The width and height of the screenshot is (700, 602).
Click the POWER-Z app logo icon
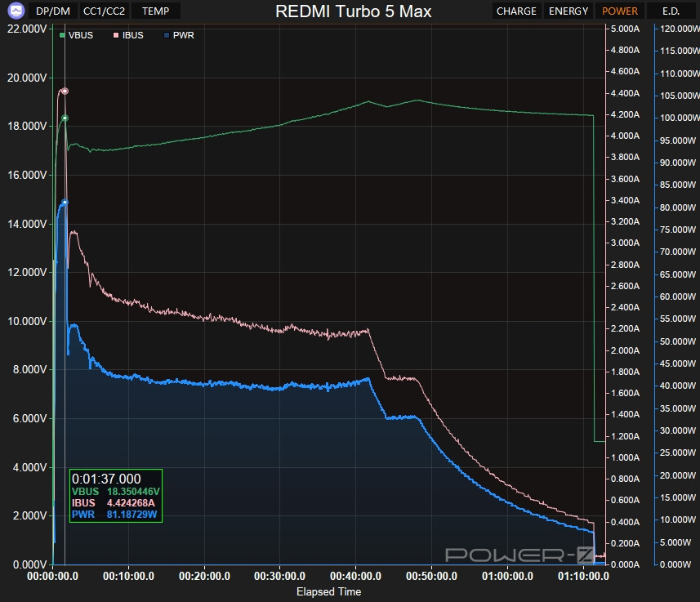(16, 11)
